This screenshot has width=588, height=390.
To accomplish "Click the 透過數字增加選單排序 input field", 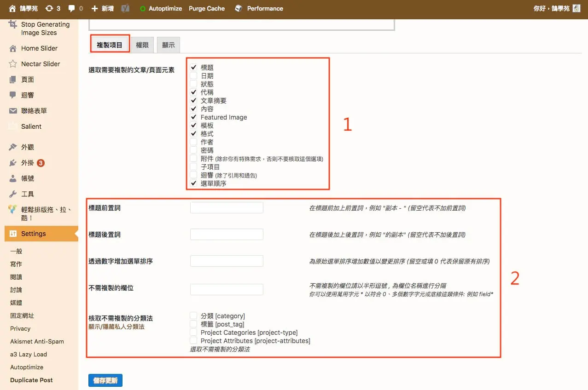I will 227,261.
